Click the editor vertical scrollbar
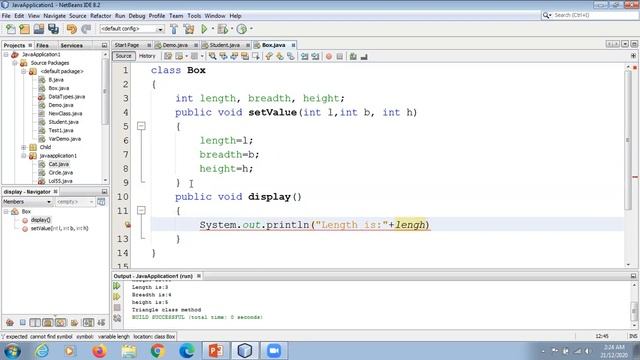 (x=627, y=140)
